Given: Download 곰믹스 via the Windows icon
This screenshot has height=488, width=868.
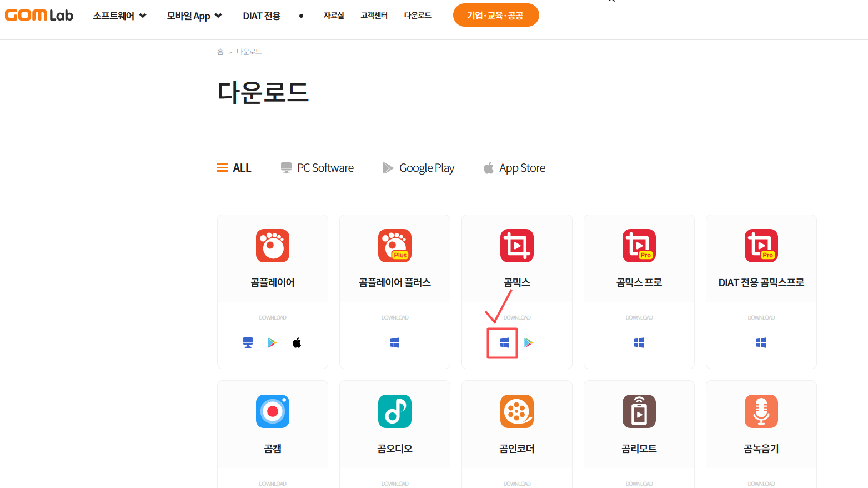Looking at the screenshot, I should tap(504, 343).
